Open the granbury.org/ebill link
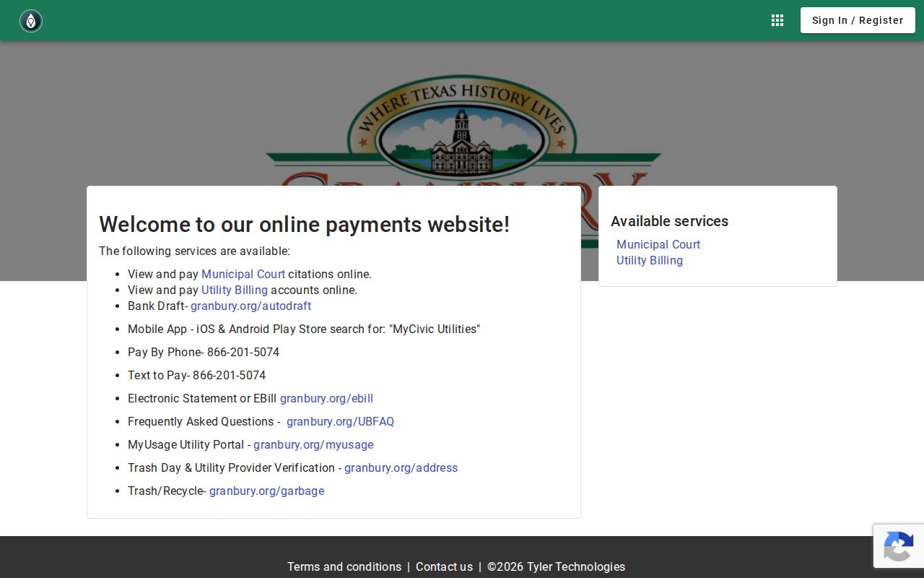This screenshot has width=924, height=578. (x=326, y=398)
